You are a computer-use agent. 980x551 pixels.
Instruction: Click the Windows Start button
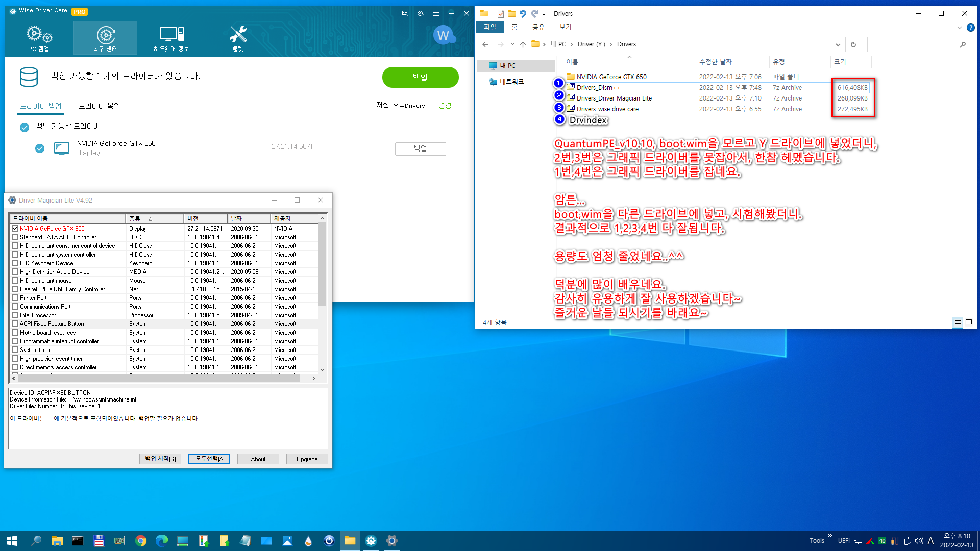click(12, 541)
